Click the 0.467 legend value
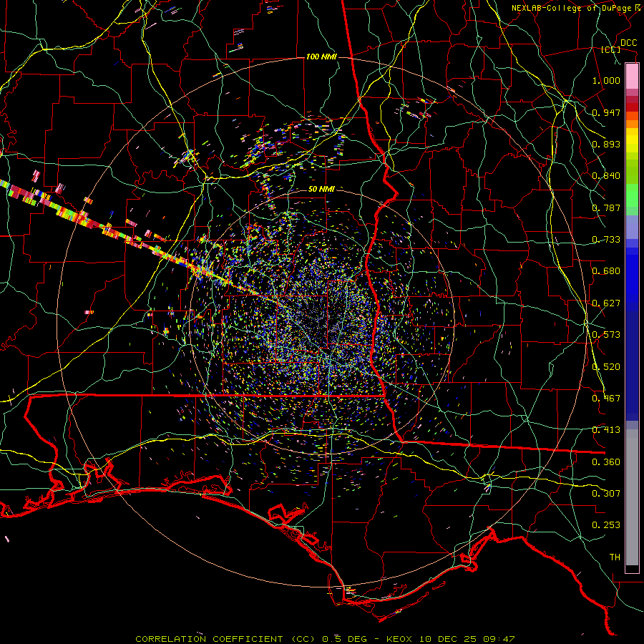 [x=606, y=399]
